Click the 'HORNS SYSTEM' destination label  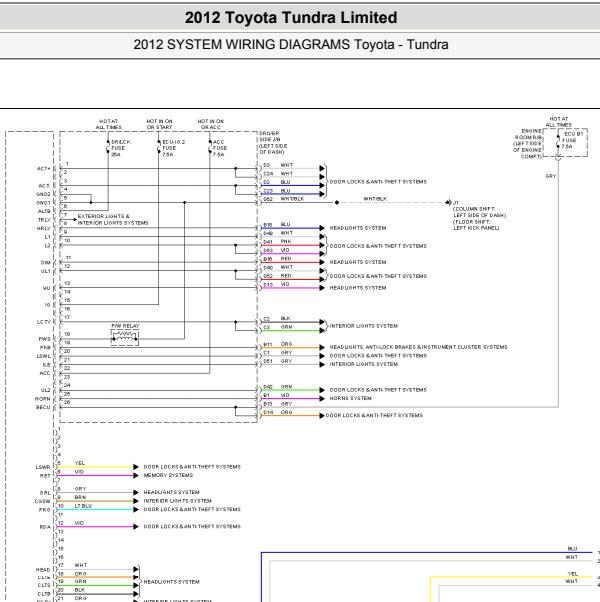(x=350, y=399)
